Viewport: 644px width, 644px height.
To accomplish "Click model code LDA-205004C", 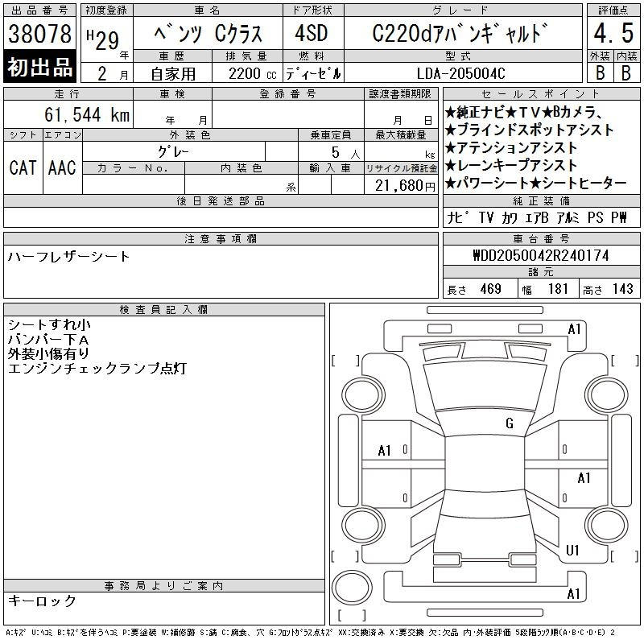I will tap(463, 73).
